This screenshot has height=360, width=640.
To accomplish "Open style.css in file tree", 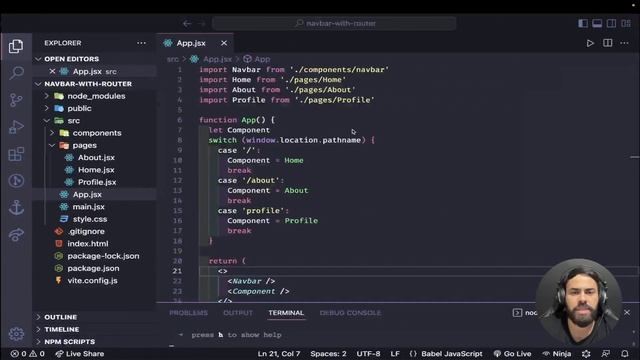I will [x=90, y=219].
